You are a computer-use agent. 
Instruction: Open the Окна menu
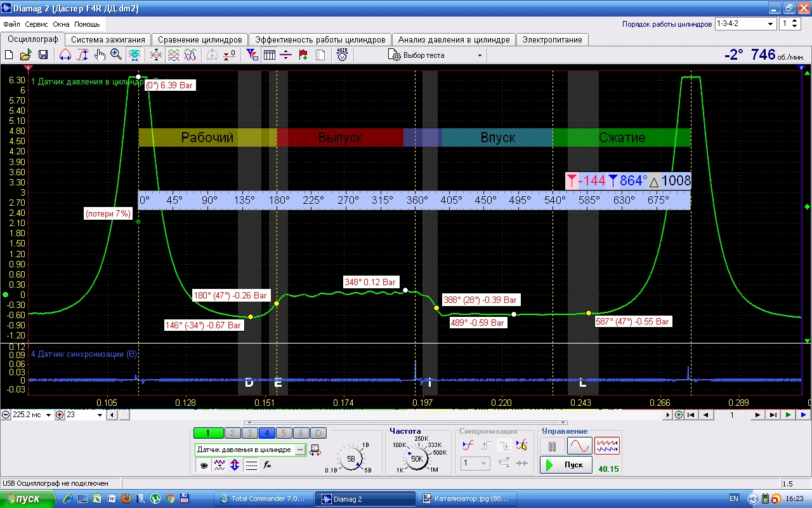(x=62, y=24)
